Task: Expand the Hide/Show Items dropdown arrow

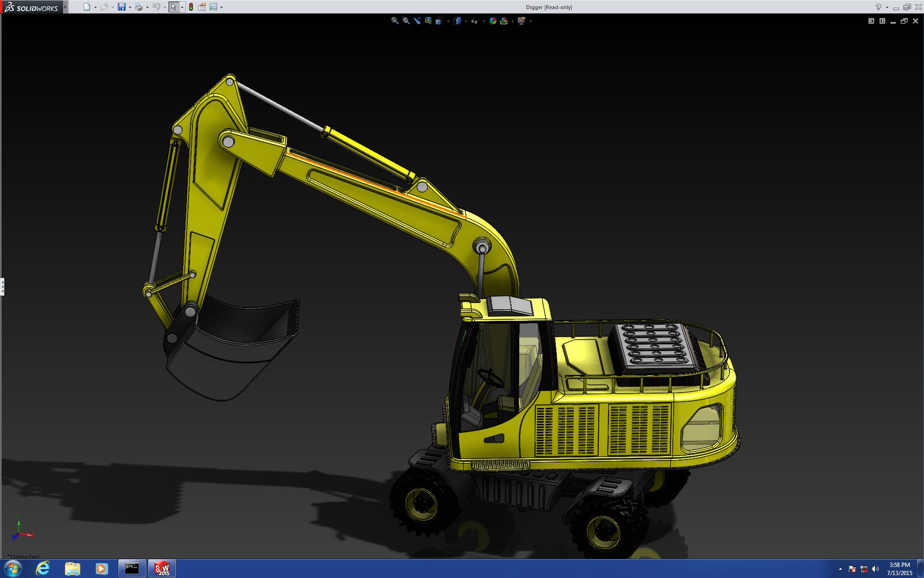Action: (x=484, y=21)
